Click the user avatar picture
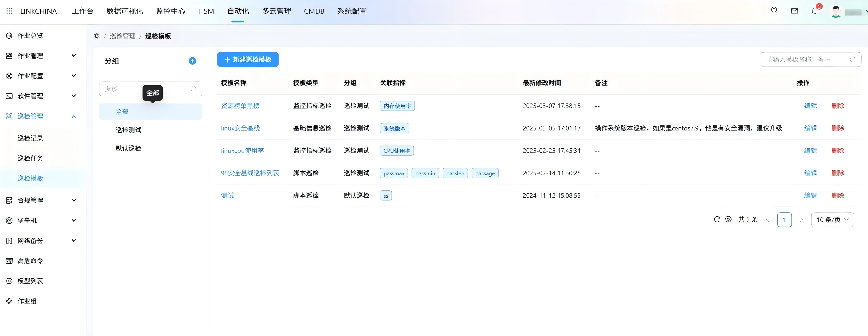 click(836, 11)
